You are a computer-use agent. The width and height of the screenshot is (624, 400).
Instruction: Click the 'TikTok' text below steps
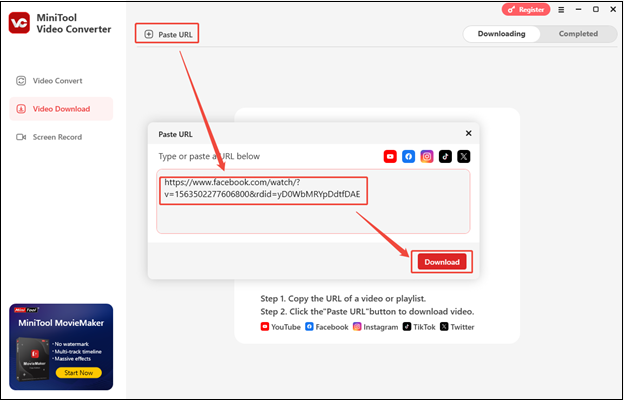click(x=424, y=327)
